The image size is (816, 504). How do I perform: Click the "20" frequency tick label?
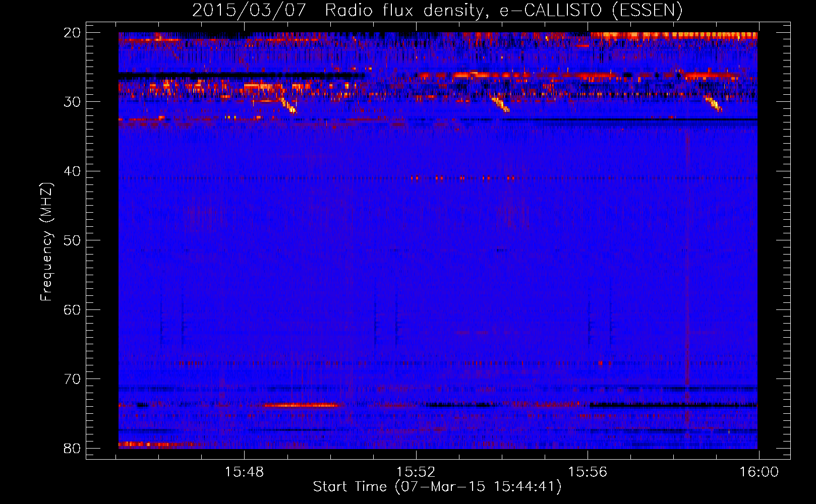click(x=73, y=33)
